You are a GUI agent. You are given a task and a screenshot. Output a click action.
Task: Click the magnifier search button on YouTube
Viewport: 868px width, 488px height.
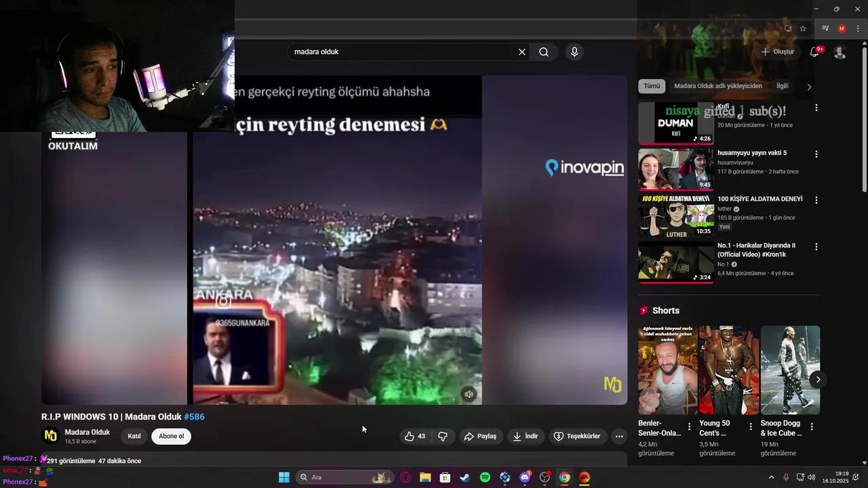[x=544, y=52]
